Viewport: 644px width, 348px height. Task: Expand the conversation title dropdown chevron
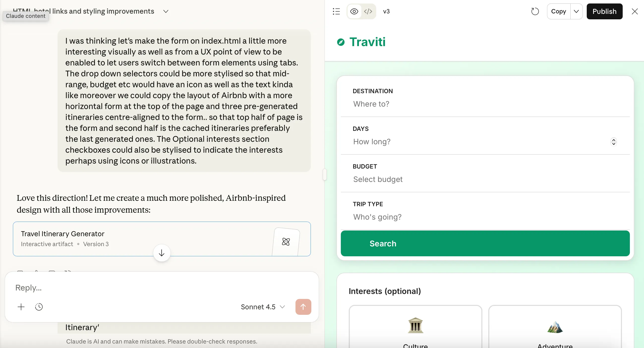166,11
